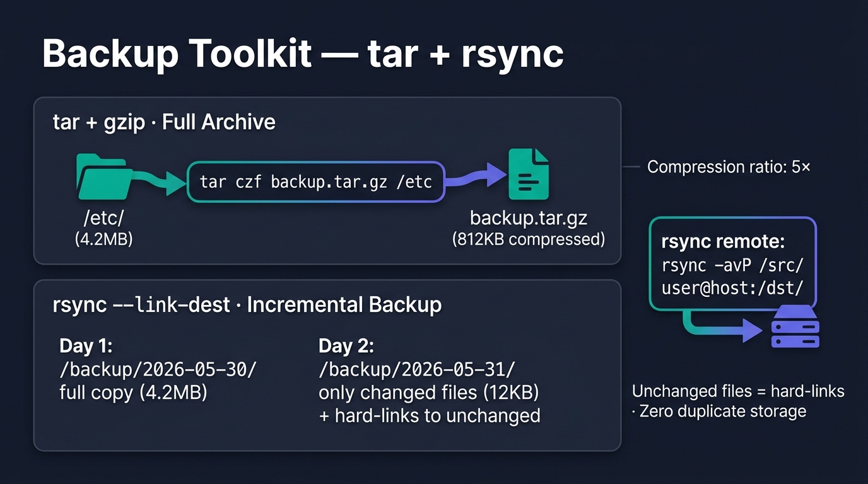Click the green /etc folder icon
Screen dimensions: 868x484
pyautogui.click(x=105, y=176)
